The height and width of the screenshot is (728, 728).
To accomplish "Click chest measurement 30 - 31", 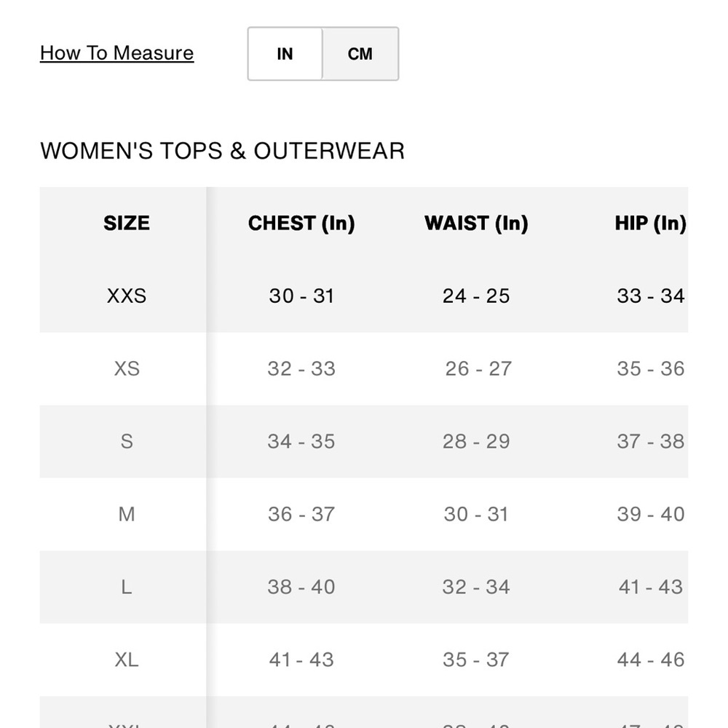I will click(301, 296).
